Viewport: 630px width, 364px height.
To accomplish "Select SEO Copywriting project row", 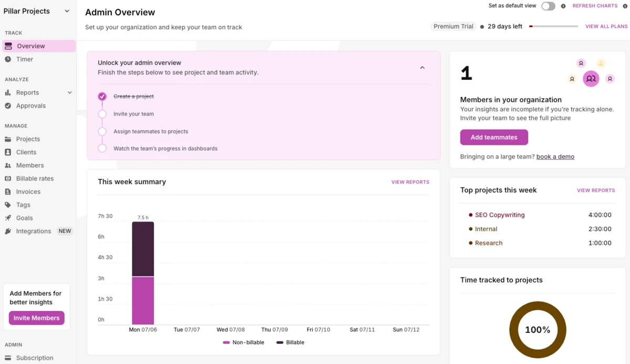I will pyautogui.click(x=540, y=215).
